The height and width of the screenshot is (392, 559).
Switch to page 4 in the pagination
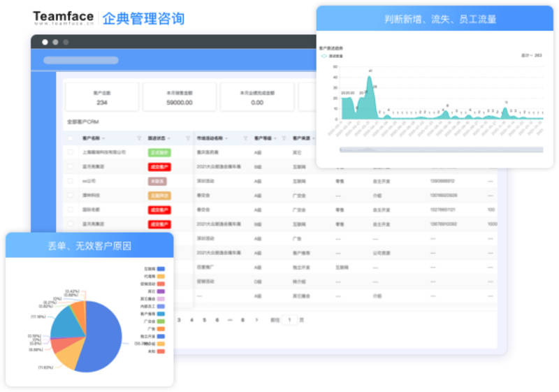coord(191,319)
